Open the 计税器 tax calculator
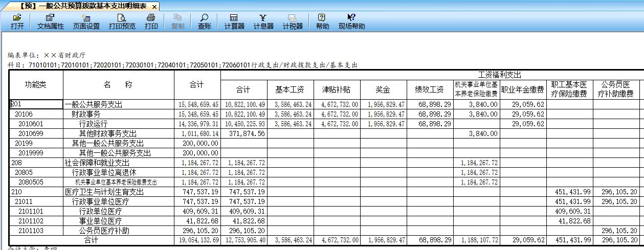The image size is (644, 250). coord(293,21)
